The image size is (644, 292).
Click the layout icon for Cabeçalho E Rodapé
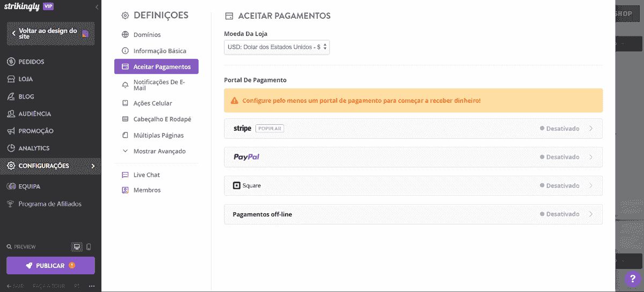pyautogui.click(x=125, y=119)
